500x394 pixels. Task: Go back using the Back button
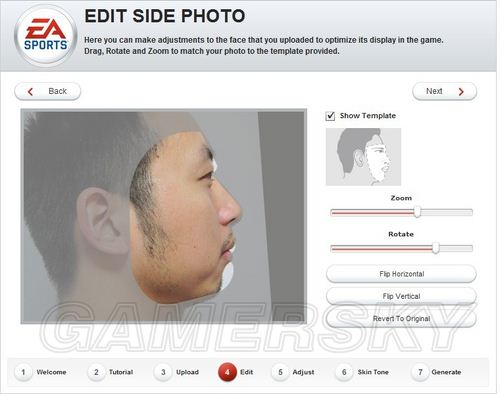point(48,91)
